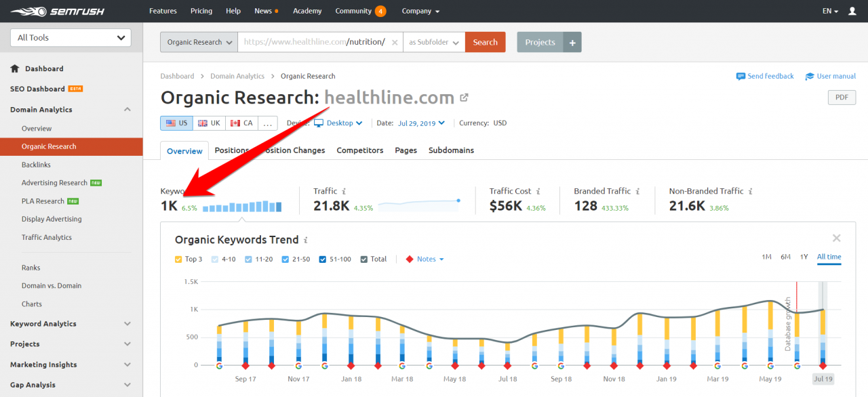Click the Non-Branded Traffic info icon

point(750,192)
